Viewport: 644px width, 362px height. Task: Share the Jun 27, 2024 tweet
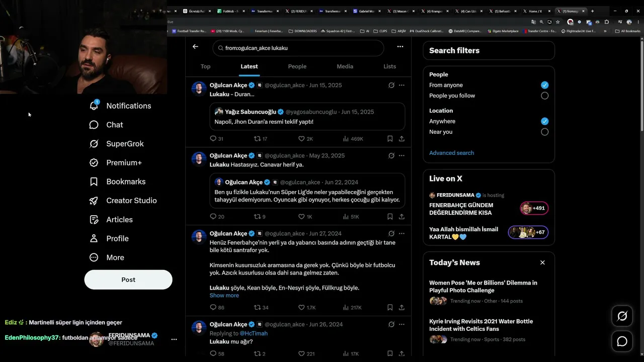pos(401,307)
